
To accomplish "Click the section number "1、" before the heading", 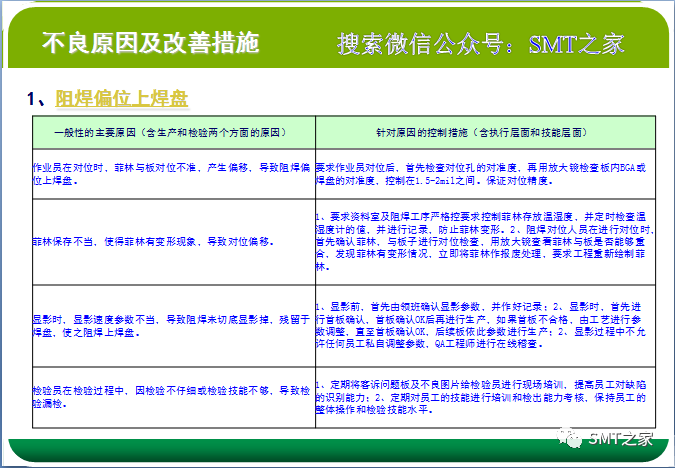I will (40, 98).
